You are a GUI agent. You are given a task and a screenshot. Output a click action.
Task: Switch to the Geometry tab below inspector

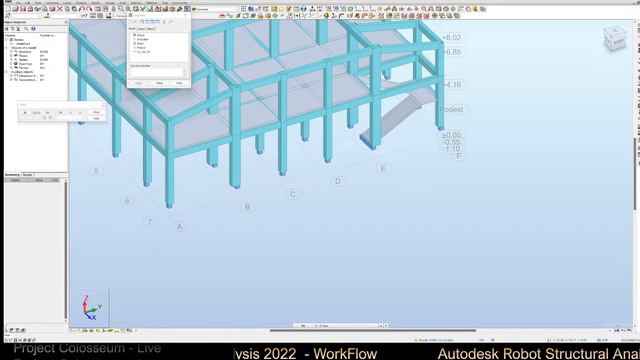[13, 175]
